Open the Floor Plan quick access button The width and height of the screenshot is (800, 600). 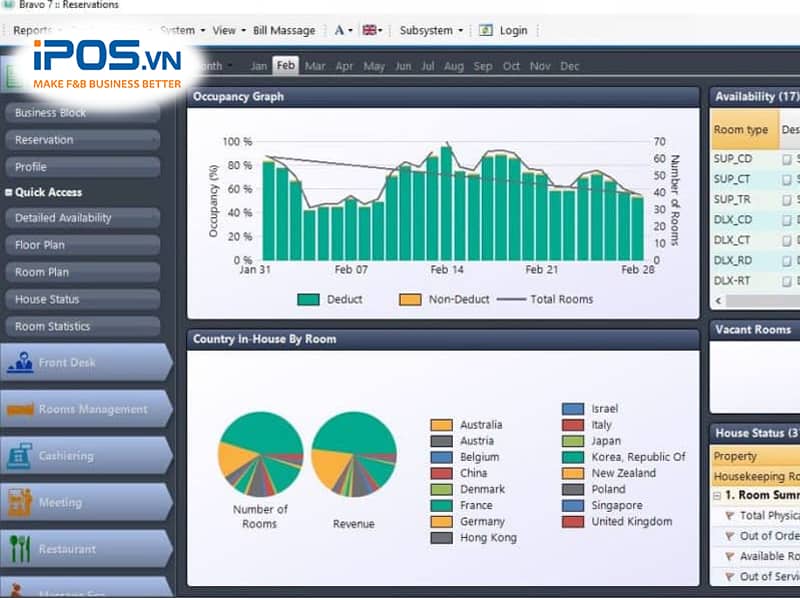coord(82,245)
